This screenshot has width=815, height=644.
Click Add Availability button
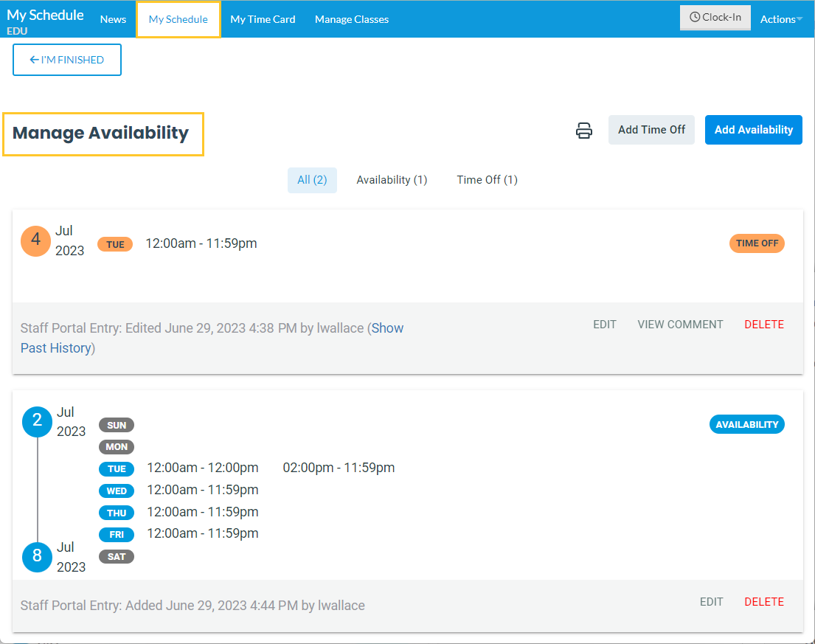pos(753,129)
